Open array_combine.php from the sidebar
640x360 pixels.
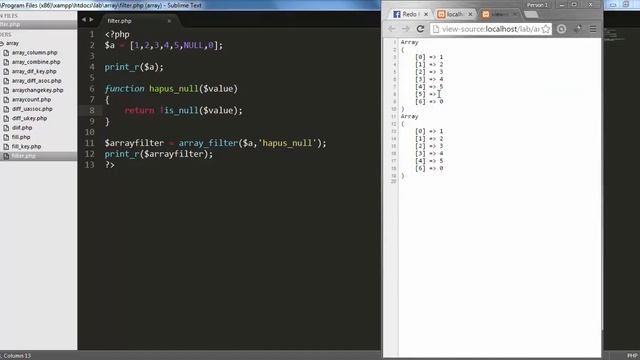[x=36, y=62]
